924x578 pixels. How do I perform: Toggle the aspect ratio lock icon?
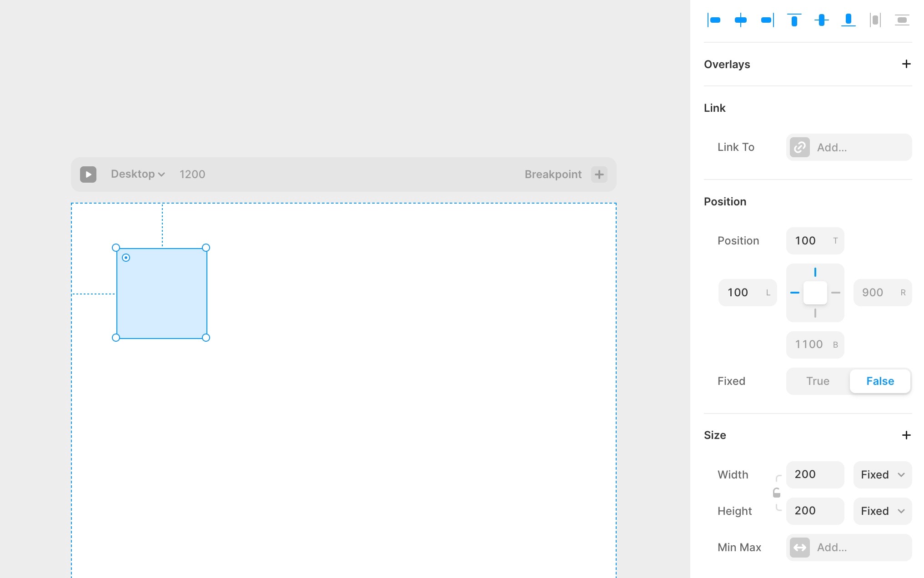coord(777,493)
